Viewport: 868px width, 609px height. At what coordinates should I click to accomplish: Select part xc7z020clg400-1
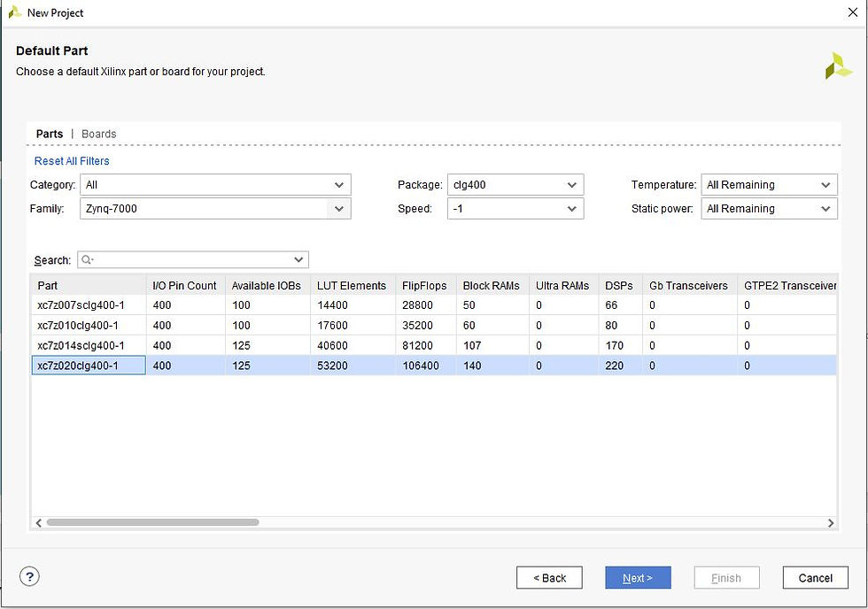click(78, 366)
